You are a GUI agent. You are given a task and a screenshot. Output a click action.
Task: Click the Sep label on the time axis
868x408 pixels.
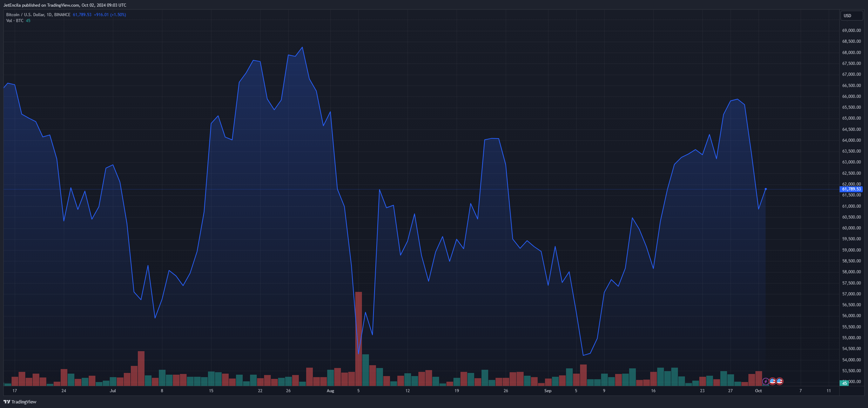coord(548,391)
